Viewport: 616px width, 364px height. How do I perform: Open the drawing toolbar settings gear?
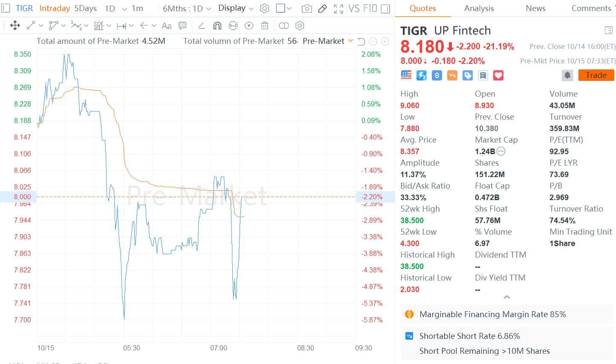(x=300, y=26)
